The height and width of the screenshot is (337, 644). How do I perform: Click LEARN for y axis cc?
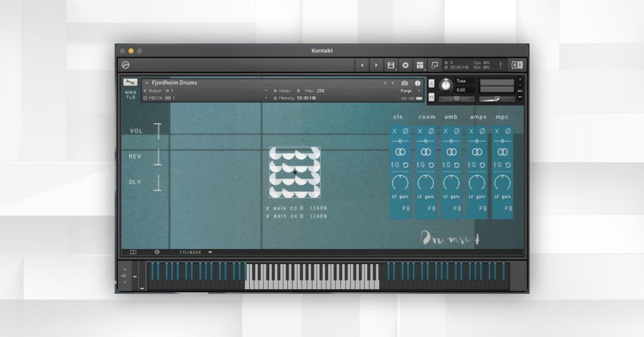click(x=319, y=216)
